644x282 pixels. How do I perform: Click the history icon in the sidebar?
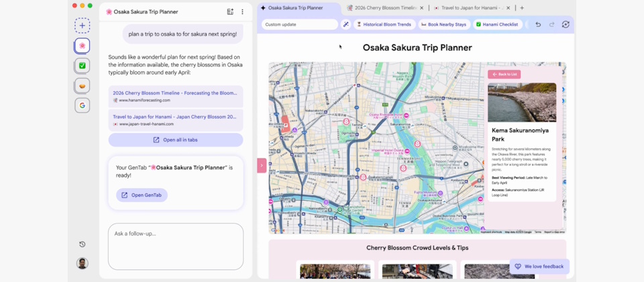(x=82, y=244)
